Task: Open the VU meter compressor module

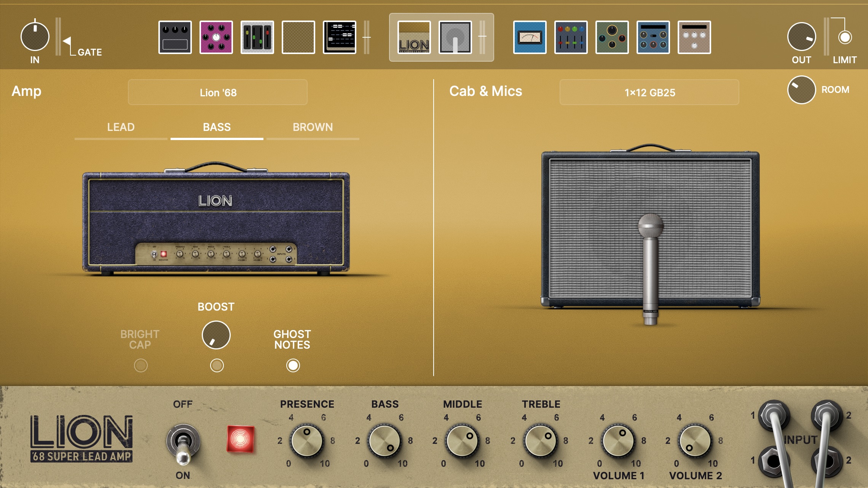Action: [x=529, y=37]
